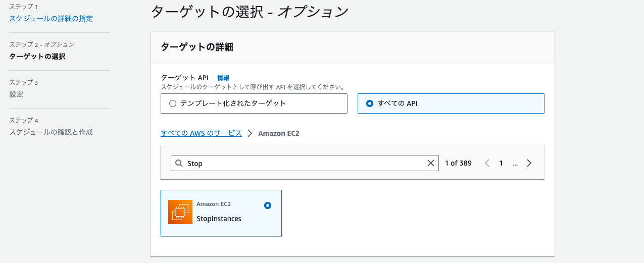
Task: Go to previous page with left chevron
Action: (487, 163)
